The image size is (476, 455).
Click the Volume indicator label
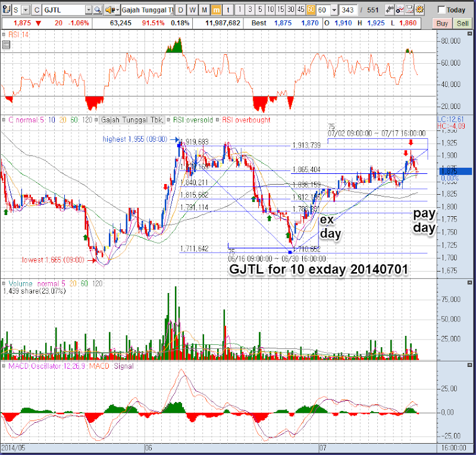20,283
